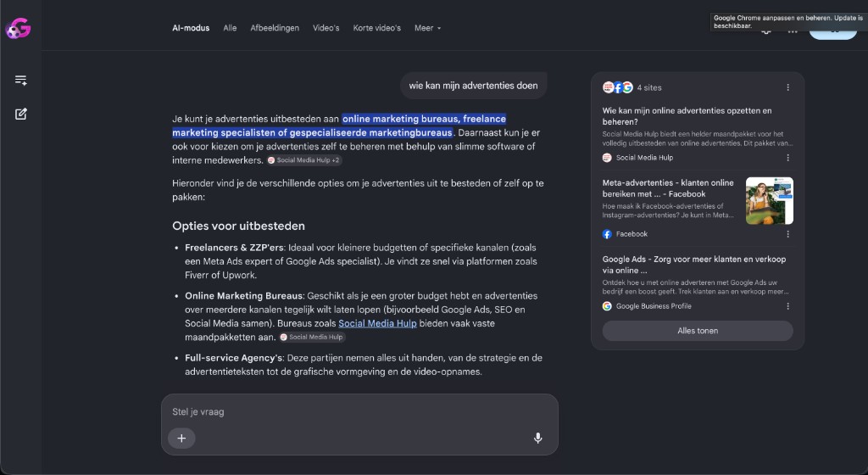Click the 'Alles tonen' button
Image resolution: width=868 pixels, height=475 pixels.
click(x=698, y=331)
